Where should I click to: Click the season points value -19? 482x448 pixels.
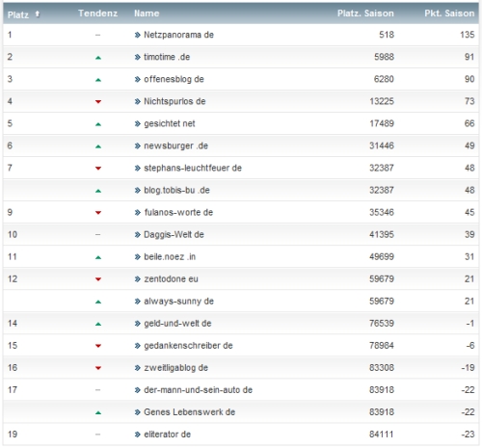(469, 368)
